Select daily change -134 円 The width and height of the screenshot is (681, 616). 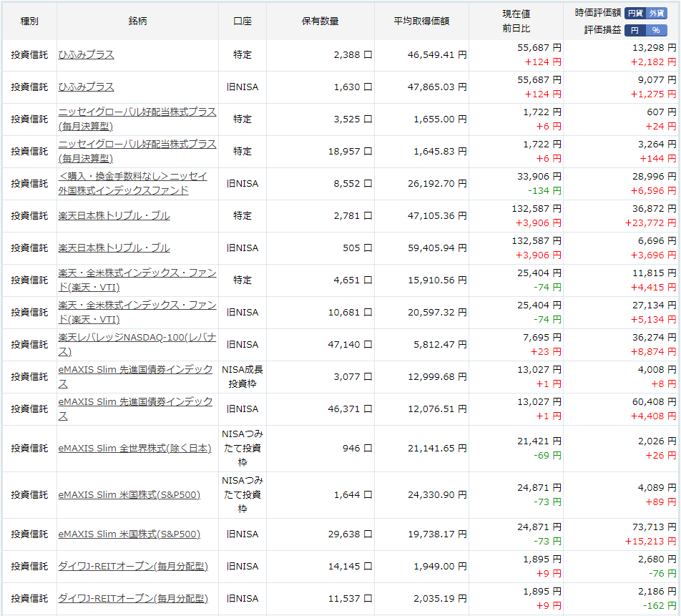pos(544,191)
